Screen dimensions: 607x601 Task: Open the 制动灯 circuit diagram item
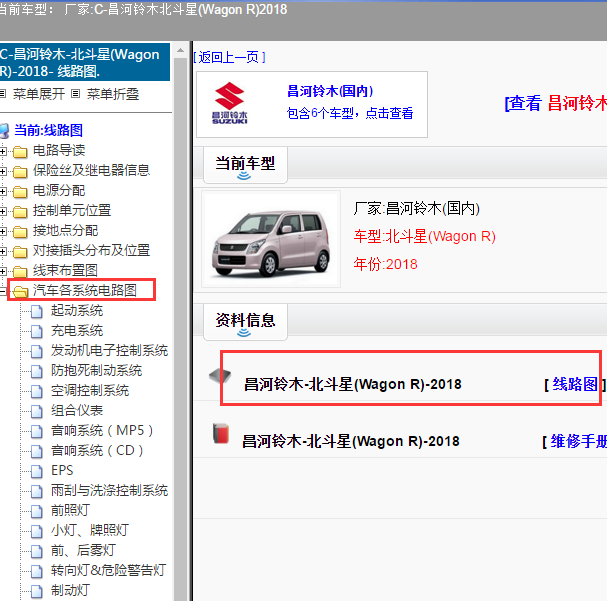coord(70,591)
